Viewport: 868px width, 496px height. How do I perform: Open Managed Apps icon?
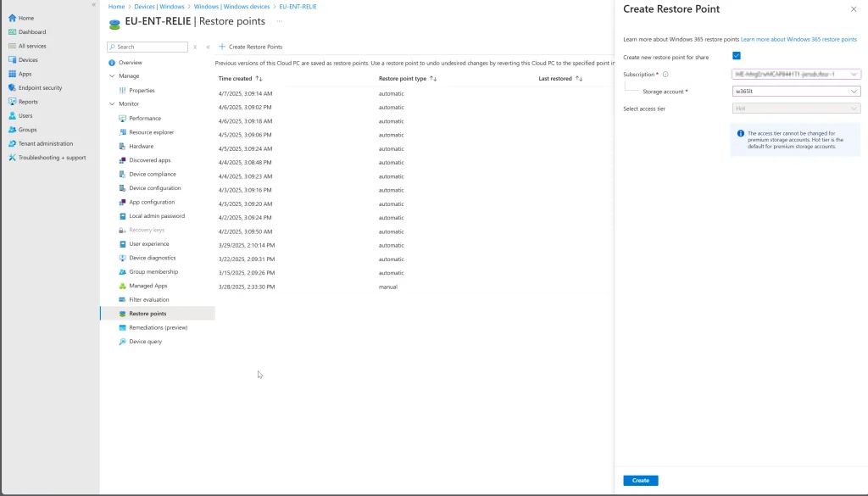pyautogui.click(x=122, y=286)
